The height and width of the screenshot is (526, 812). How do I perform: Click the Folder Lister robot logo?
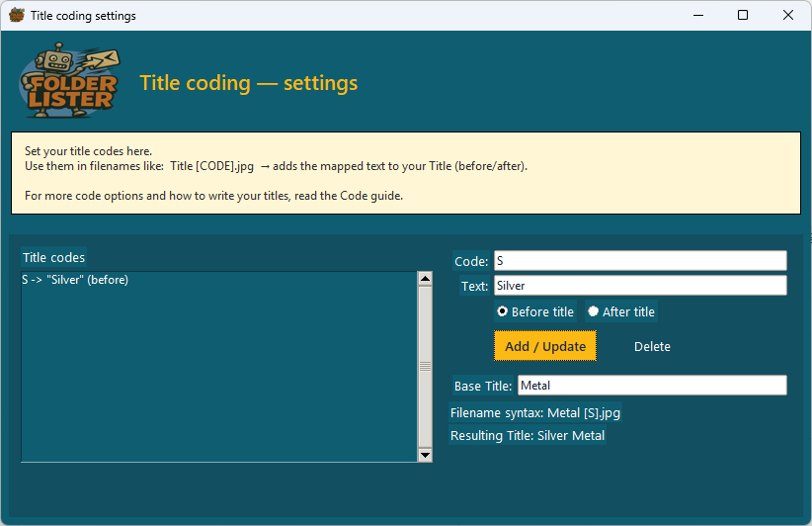69,80
